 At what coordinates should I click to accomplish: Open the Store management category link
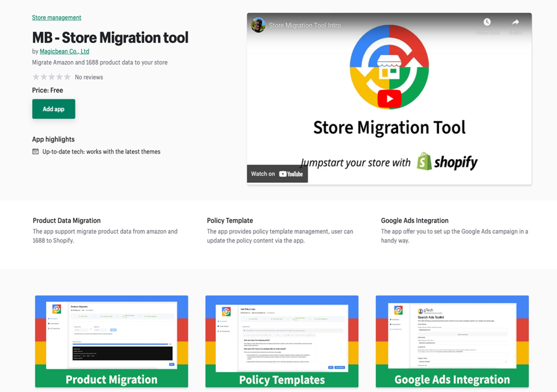[x=57, y=18]
